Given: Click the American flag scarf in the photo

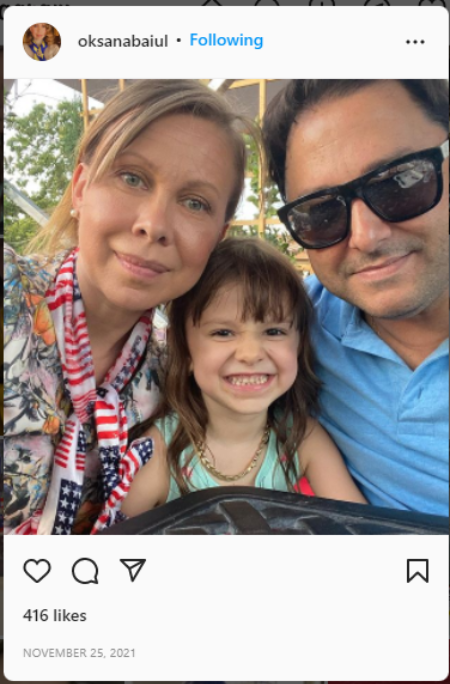Looking at the screenshot, I should (98, 393).
